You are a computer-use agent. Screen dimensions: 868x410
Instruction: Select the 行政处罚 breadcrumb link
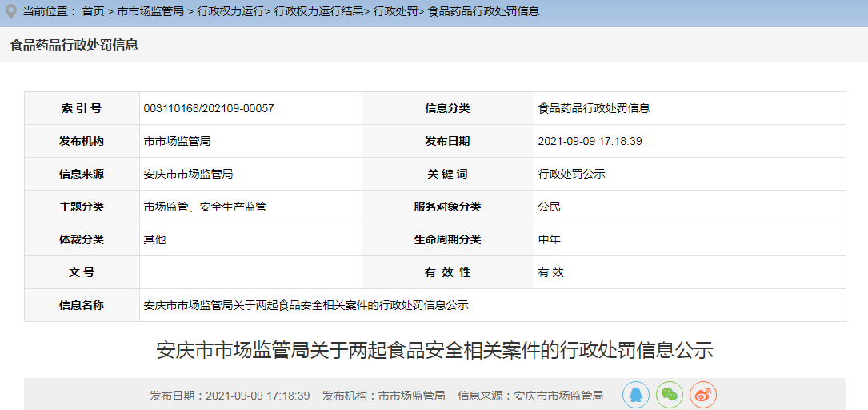click(396, 11)
